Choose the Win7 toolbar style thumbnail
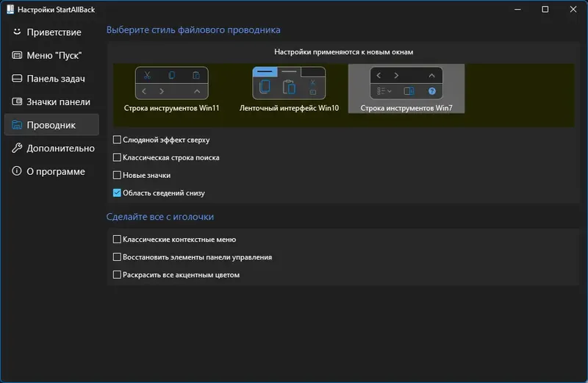This screenshot has height=383, width=588. 406,83
